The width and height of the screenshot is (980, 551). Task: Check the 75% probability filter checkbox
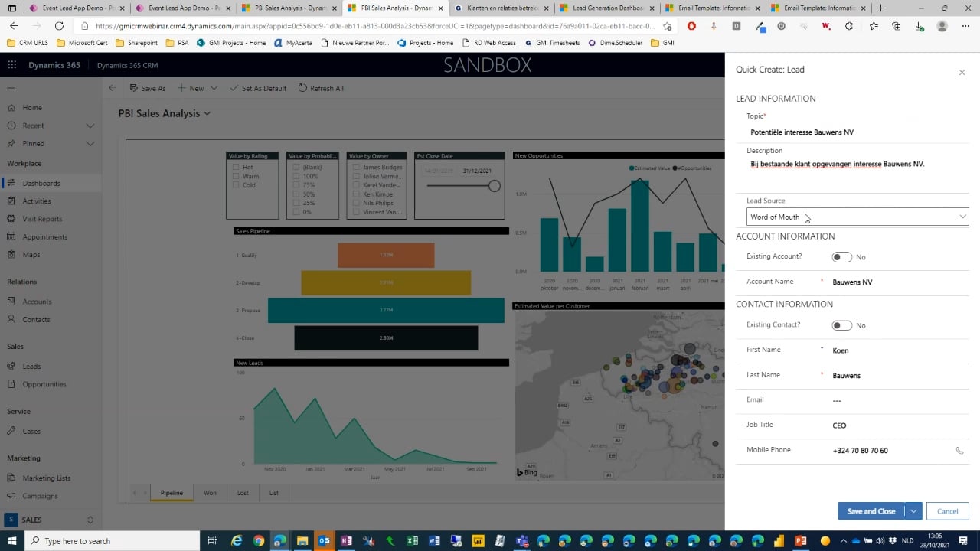coord(296,185)
